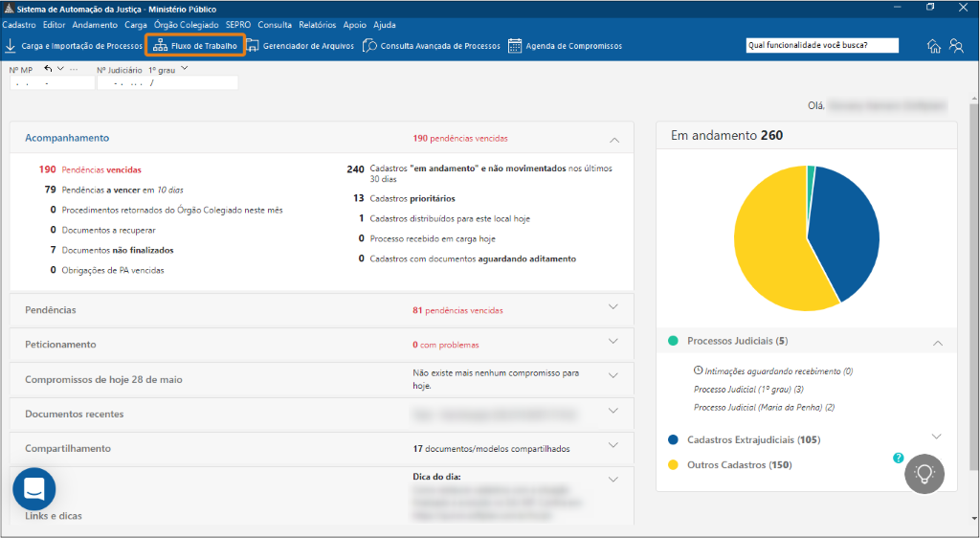Click the clock icon by Intimações aguardando recebimento
The image size is (980, 538).
[698, 370]
